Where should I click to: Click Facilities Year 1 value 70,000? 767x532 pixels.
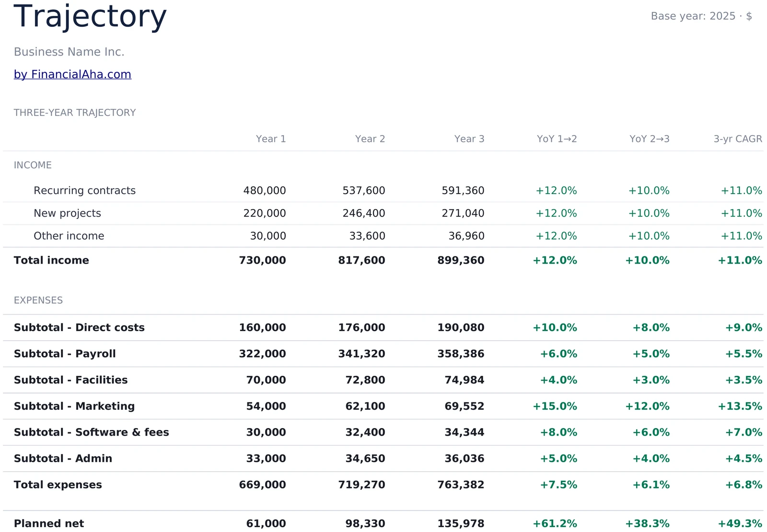pos(266,380)
